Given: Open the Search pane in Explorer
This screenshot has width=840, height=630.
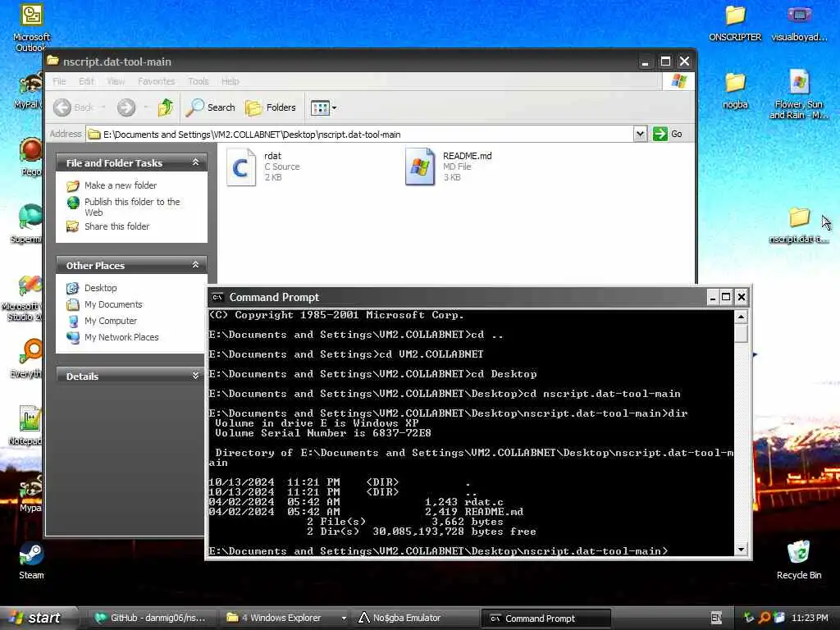Looking at the screenshot, I should [x=210, y=107].
